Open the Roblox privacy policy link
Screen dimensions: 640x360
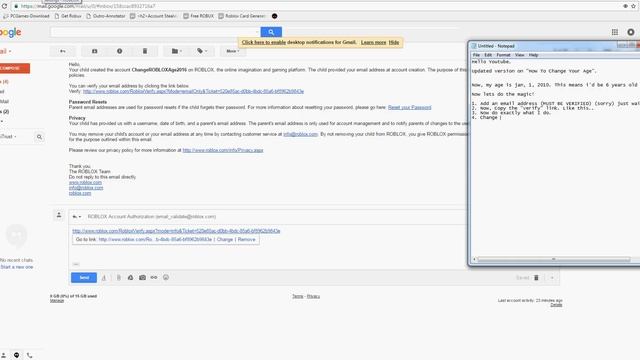click(223, 150)
